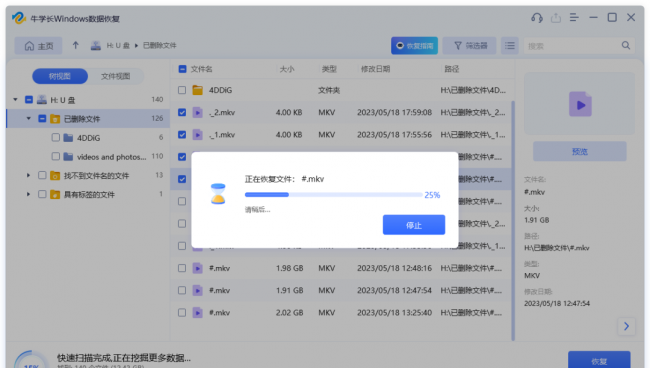Viewport: 650px width, 368px height.
Task: Check the 找不到文件名的文件 checkbox
Action: point(42,175)
